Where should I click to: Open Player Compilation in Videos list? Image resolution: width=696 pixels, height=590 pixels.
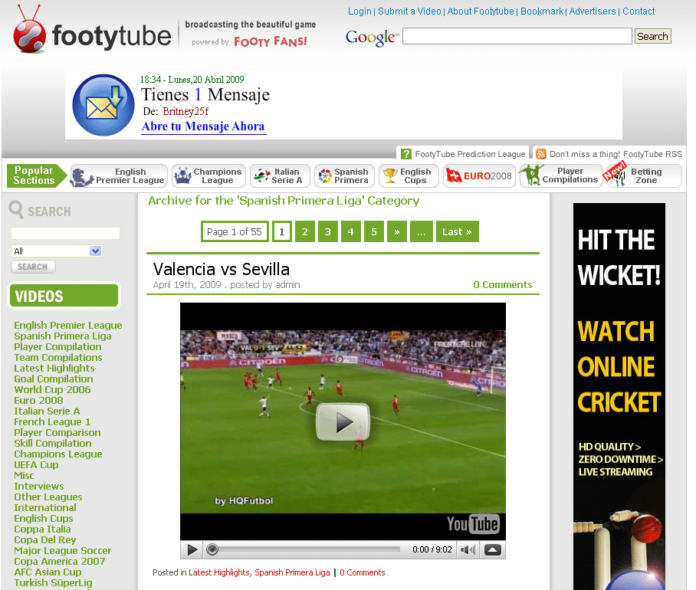[58, 347]
